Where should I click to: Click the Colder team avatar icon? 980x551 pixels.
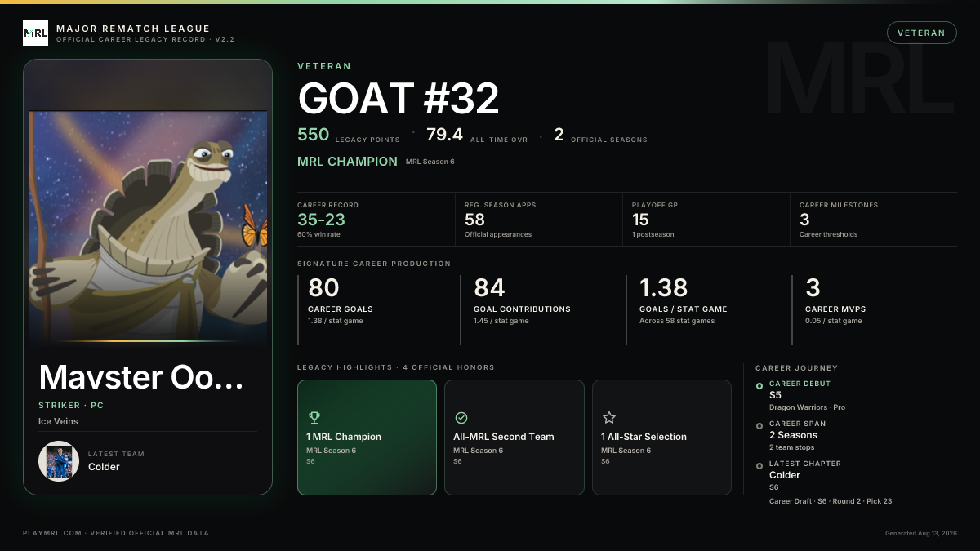pyautogui.click(x=59, y=460)
